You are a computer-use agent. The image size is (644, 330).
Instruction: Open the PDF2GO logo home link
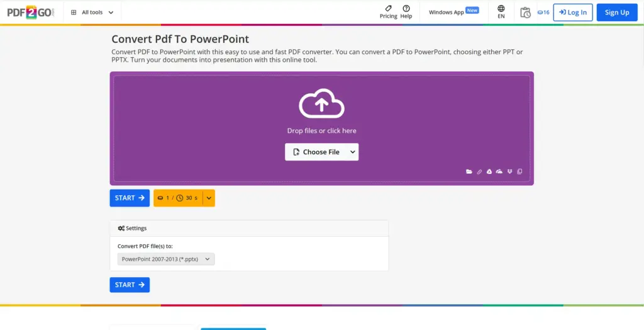click(x=31, y=12)
